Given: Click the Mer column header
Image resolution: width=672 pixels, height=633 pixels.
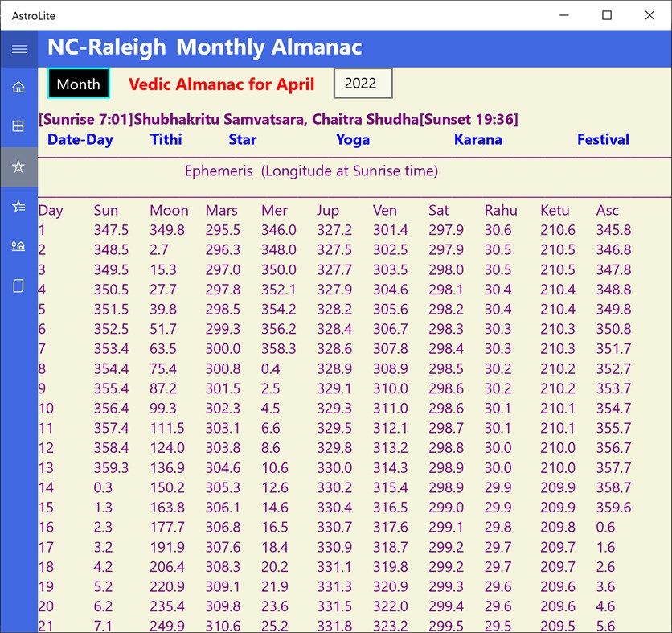Looking at the screenshot, I should (274, 210).
